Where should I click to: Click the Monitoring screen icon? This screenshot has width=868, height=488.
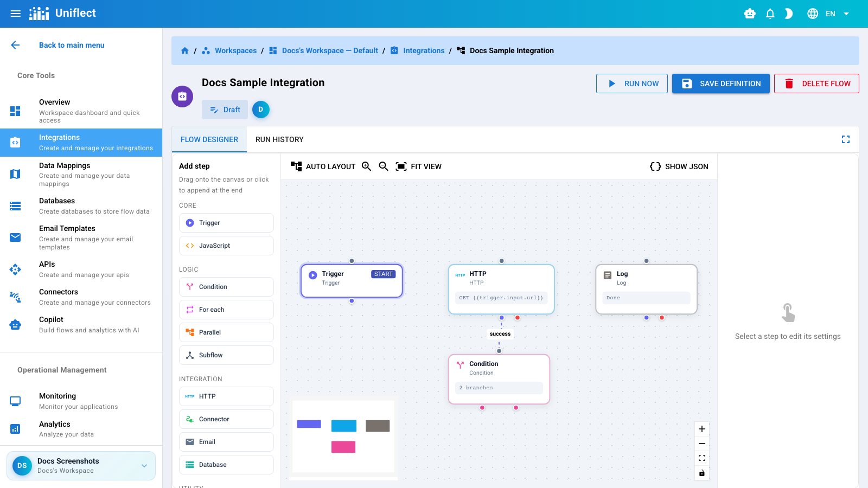pos(15,401)
